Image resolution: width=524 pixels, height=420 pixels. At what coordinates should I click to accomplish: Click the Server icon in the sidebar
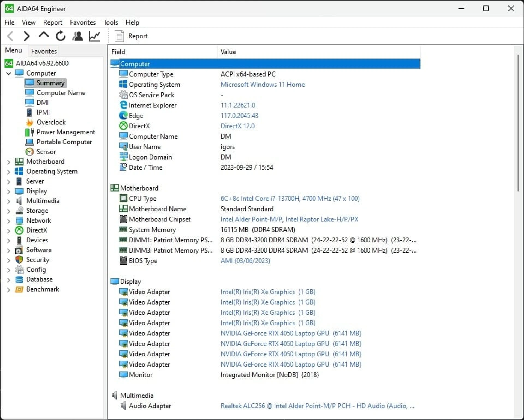[19, 181]
